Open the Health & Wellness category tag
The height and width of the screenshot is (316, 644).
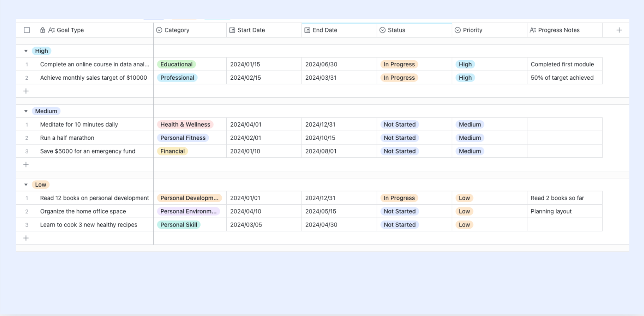coord(185,125)
